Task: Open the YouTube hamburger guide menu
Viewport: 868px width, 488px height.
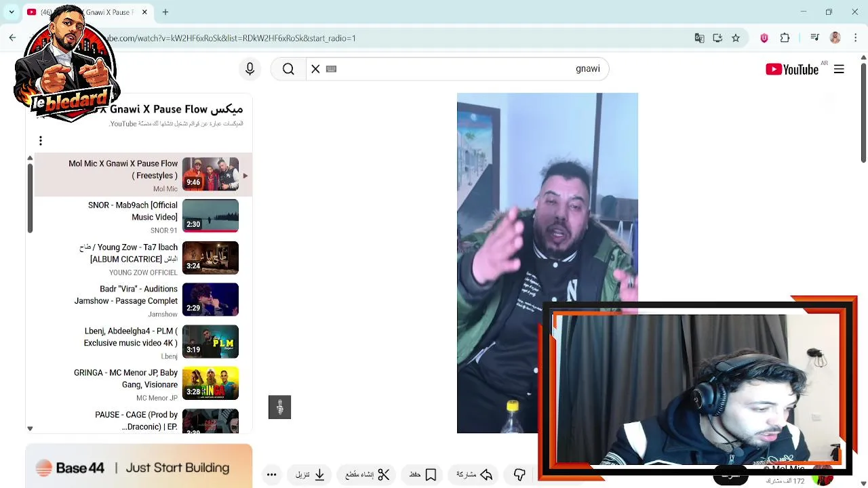Action: pos(839,68)
